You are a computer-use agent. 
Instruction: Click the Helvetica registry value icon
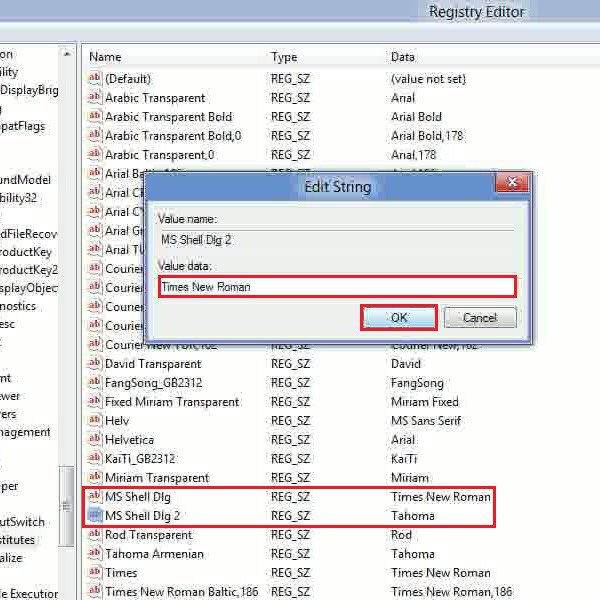[x=96, y=440]
